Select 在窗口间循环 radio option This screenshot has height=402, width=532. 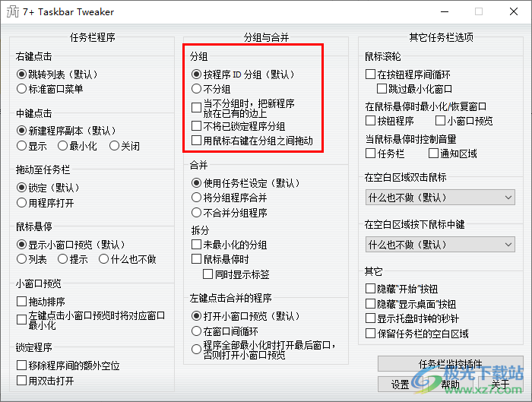(x=196, y=331)
